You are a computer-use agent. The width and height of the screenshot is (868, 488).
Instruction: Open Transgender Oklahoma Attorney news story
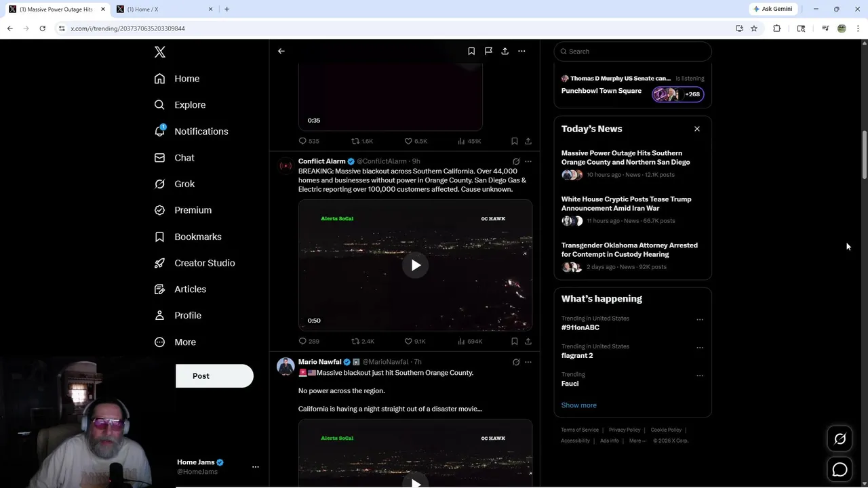629,250
